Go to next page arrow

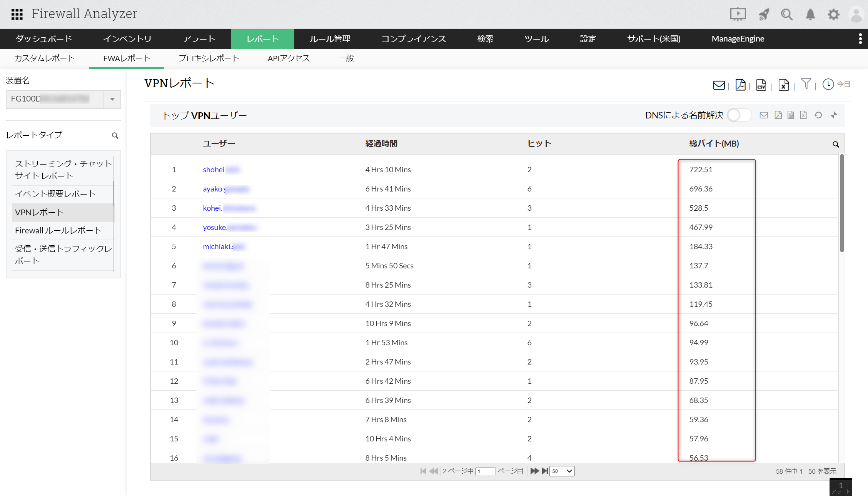point(534,471)
